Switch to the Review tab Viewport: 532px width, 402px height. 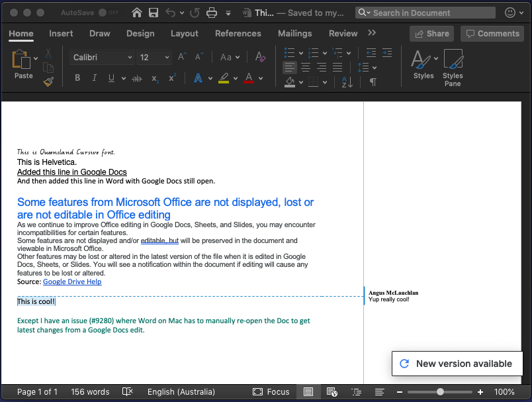point(343,33)
